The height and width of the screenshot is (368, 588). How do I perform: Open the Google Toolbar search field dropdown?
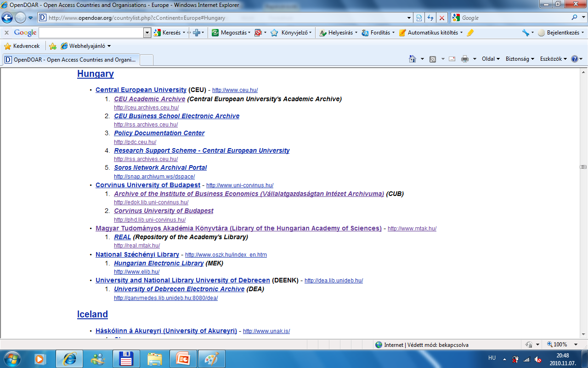(x=147, y=33)
